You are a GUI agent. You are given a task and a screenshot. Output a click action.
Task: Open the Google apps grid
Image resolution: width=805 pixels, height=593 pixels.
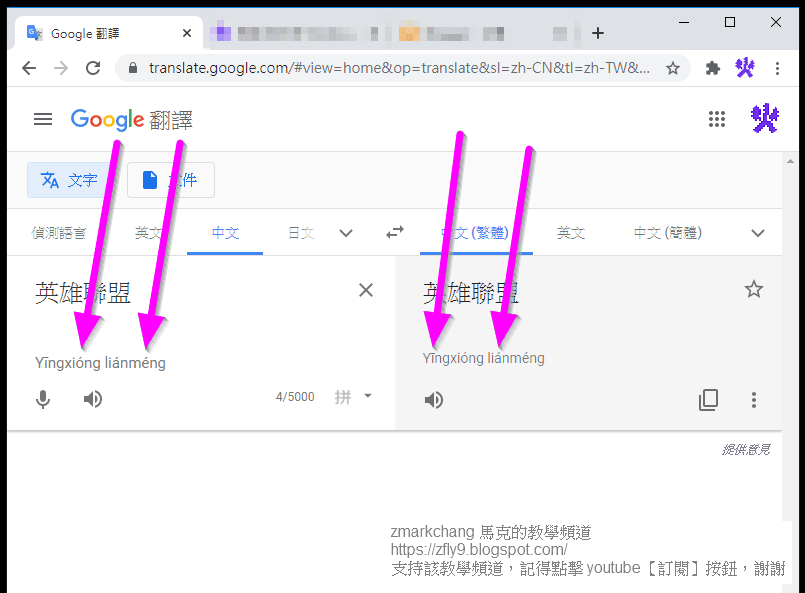click(x=717, y=119)
